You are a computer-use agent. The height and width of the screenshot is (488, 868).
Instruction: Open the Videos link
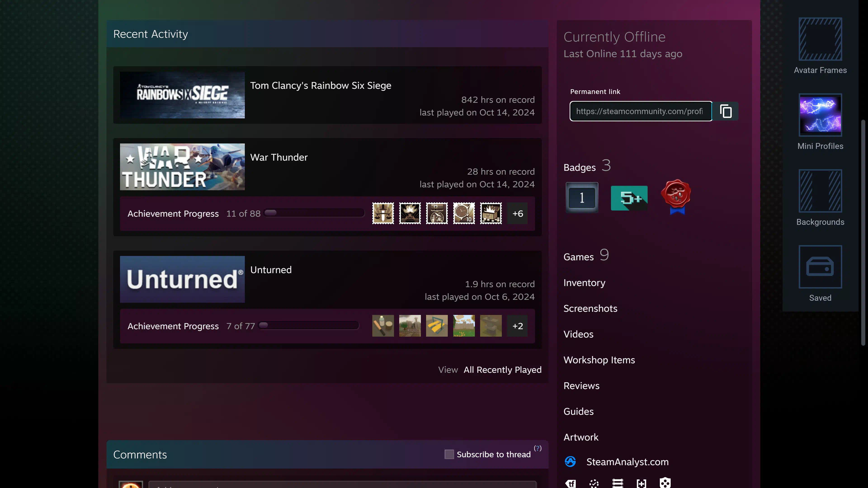point(578,334)
